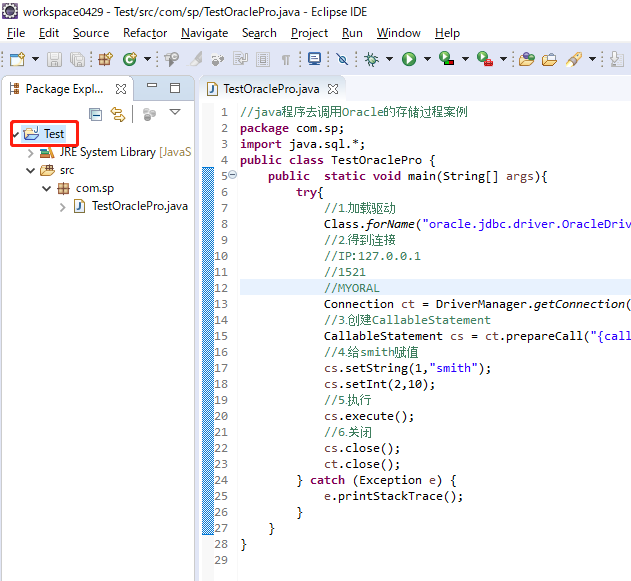This screenshot has height=581, width=631.
Task: Open the Navigate menu
Action: [204, 33]
